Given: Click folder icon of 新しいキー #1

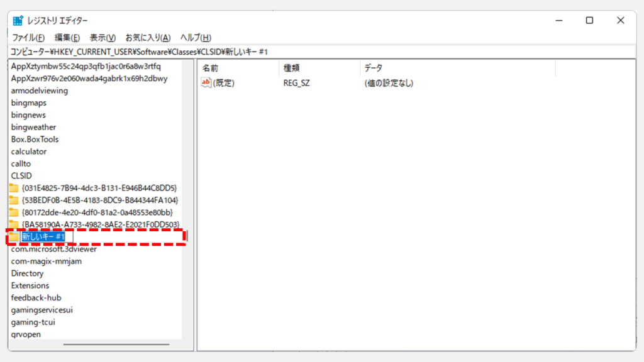Looking at the screenshot, I should tap(14, 236).
